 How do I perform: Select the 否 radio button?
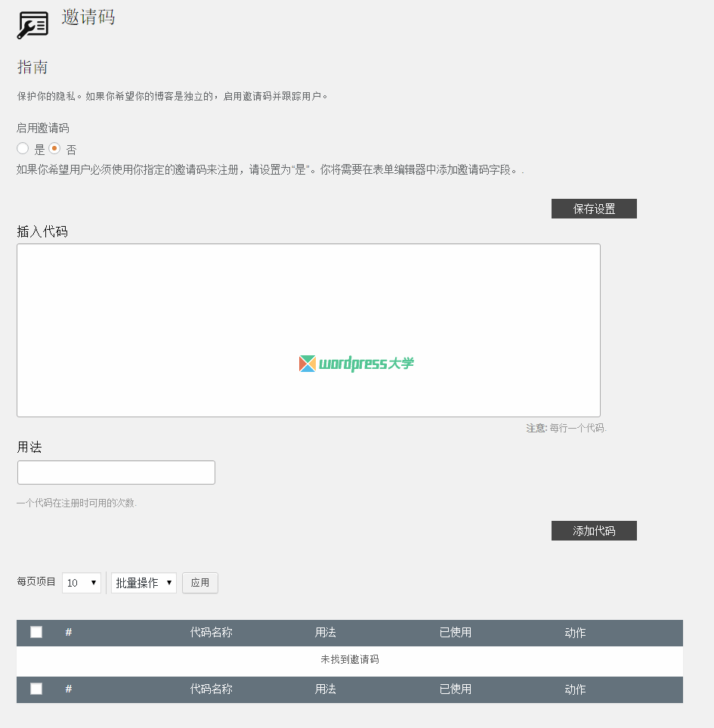coord(54,148)
